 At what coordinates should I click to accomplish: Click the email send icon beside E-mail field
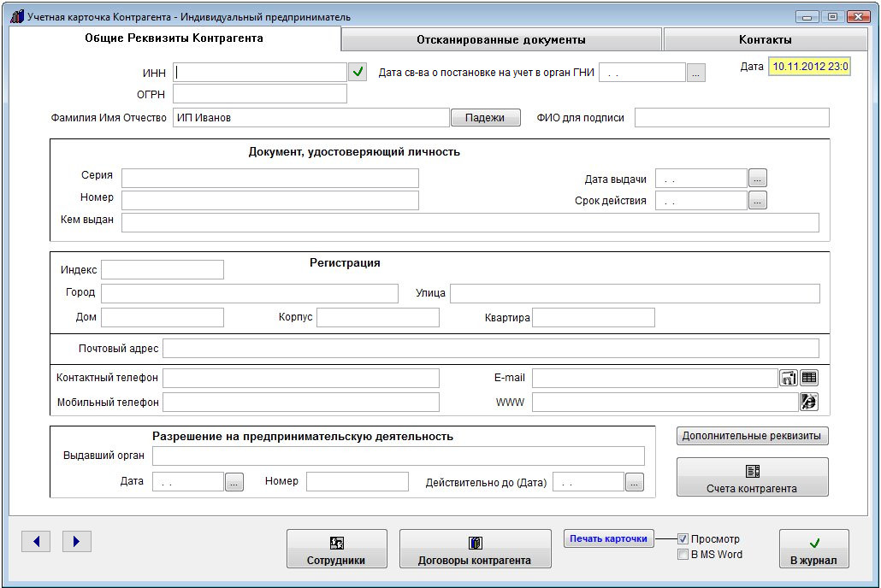tap(788, 378)
